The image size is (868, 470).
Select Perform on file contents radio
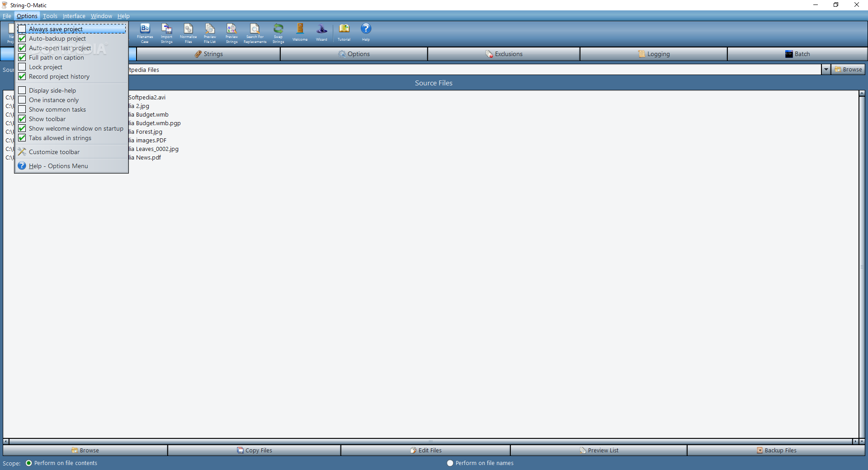(x=29, y=463)
